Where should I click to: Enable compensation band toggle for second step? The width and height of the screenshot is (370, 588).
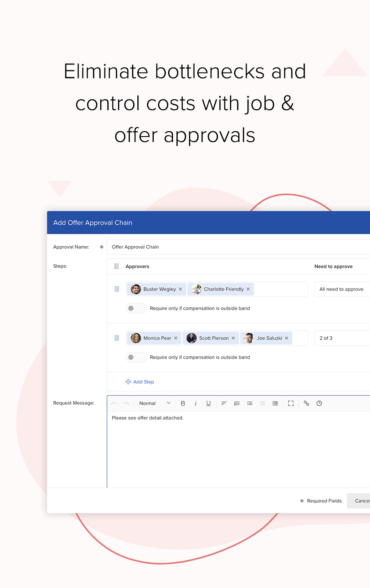[136, 357]
